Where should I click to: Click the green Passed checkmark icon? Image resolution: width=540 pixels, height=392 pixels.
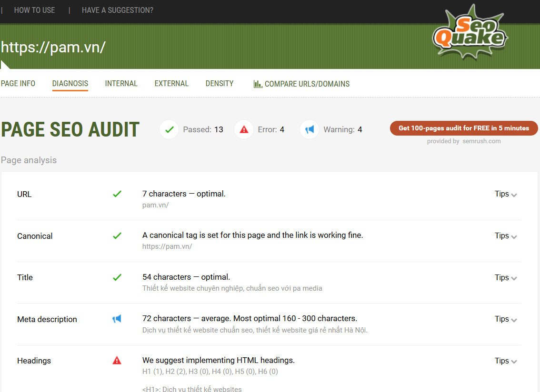pos(169,129)
